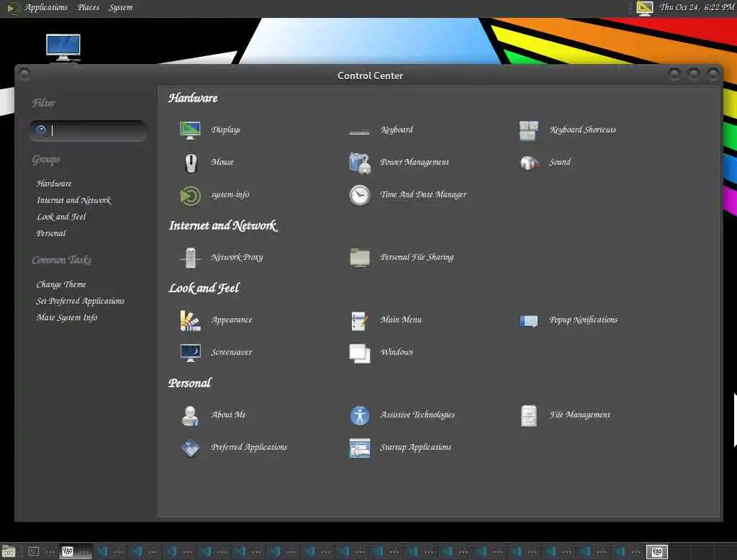Open the File Management icon
Viewport: 737px width, 560px height.
[x=529, y=415]
